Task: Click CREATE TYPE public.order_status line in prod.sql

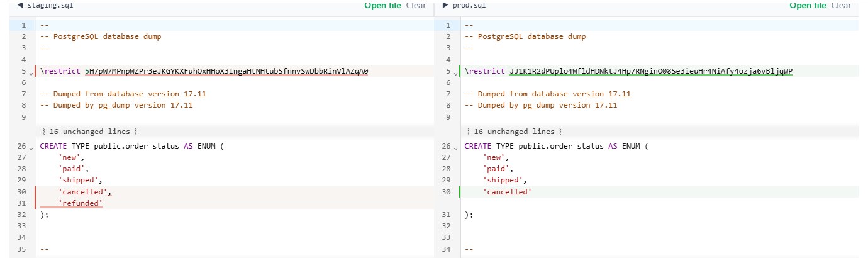Action: [557, 146]
